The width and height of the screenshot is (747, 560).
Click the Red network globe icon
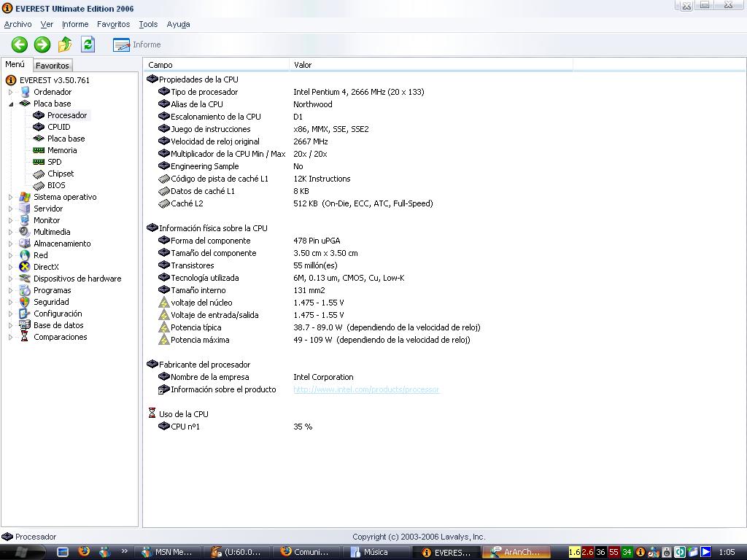coord(25,255)
